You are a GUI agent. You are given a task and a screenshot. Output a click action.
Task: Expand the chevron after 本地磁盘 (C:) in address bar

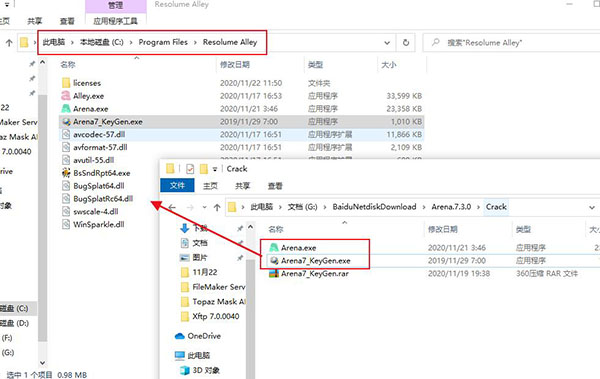(131, 42)
